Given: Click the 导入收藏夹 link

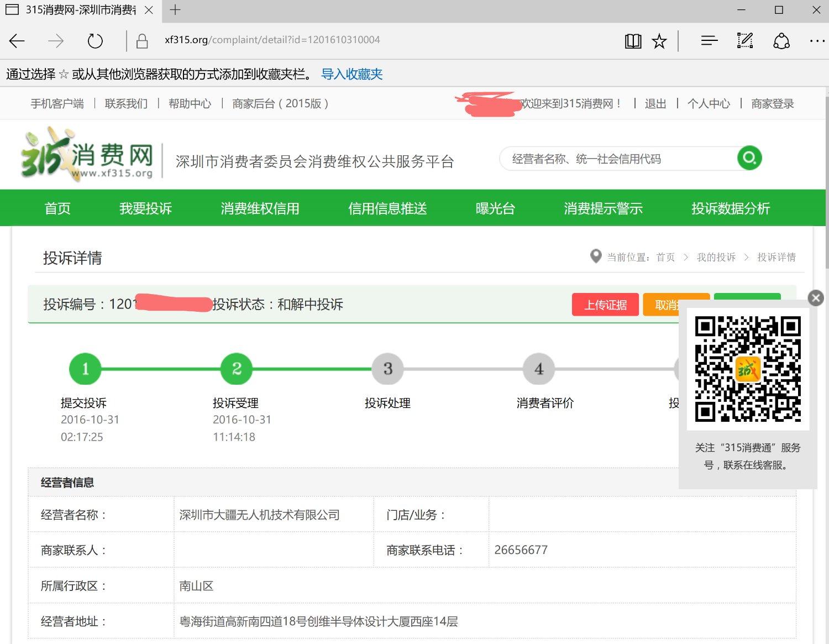Looking at the screenshot, I should point(352,74).
